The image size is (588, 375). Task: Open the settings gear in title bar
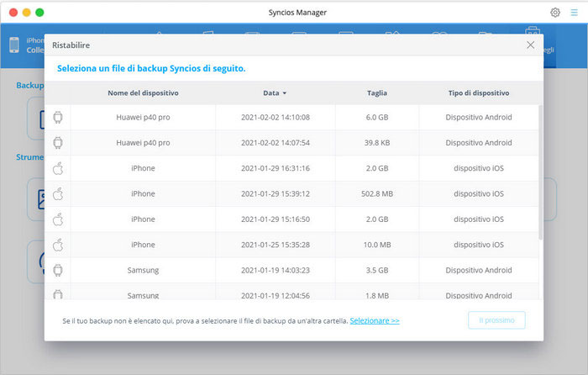[555, 13]
